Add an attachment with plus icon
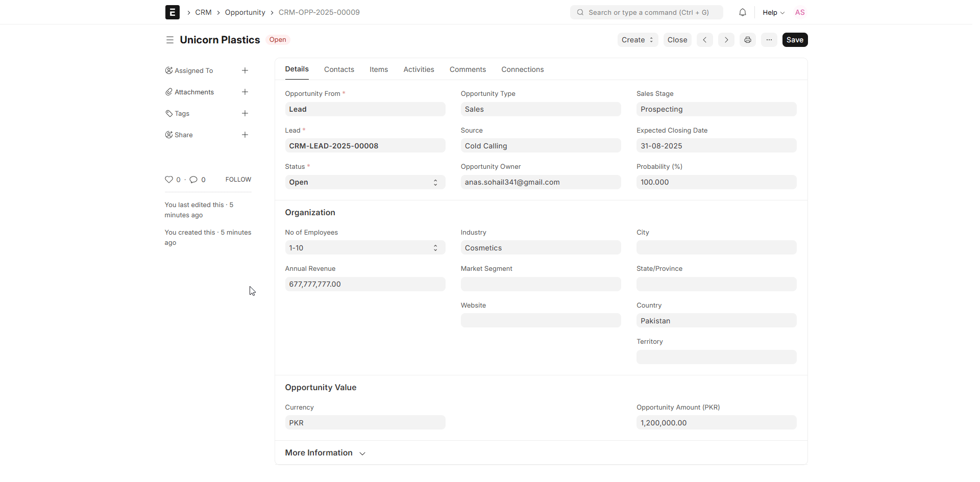The width and height of the screenshot is (980, 482). (245, 92)
